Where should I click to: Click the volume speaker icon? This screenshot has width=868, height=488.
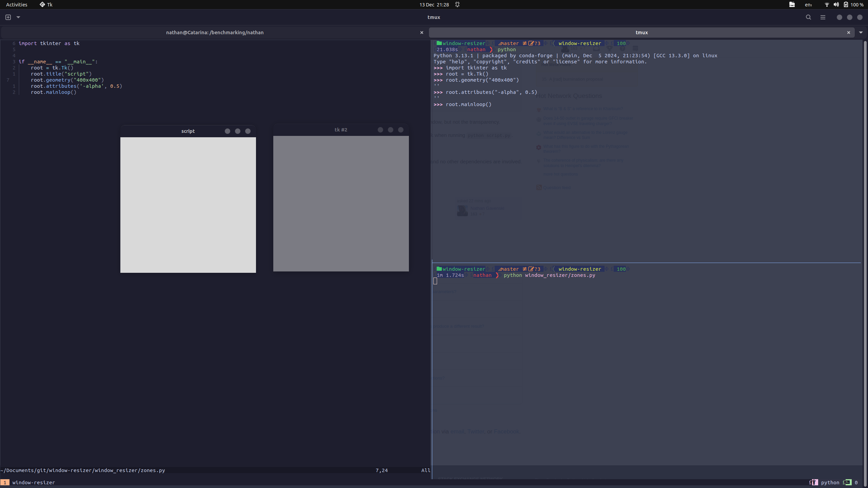(x=836, y=4)
